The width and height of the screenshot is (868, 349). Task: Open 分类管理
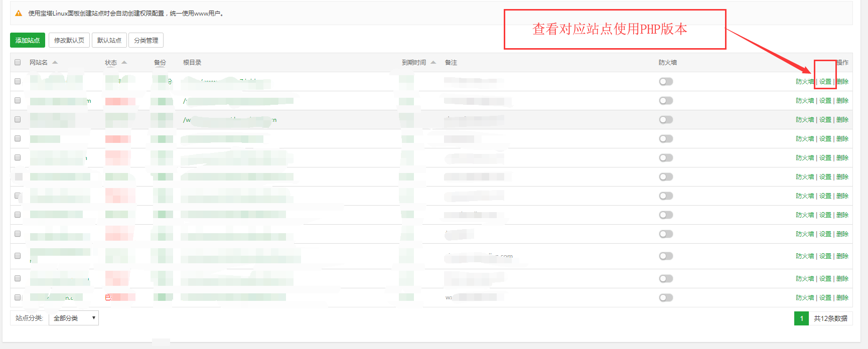click(146, 41)
